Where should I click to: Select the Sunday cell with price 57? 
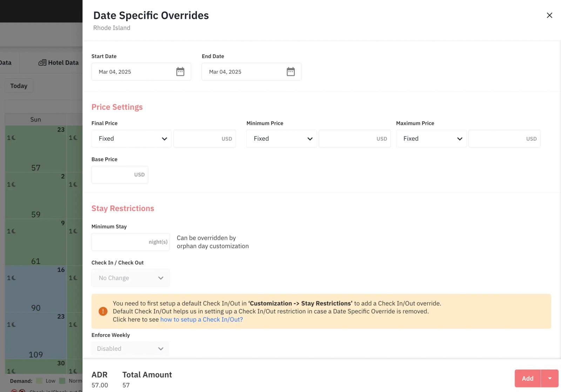point(36,149)
